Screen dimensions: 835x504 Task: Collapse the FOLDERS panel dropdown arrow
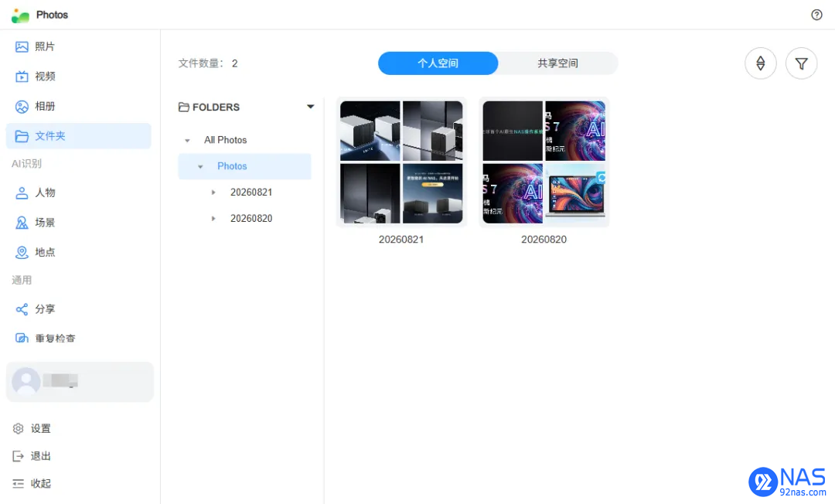(x=311, y=107)
